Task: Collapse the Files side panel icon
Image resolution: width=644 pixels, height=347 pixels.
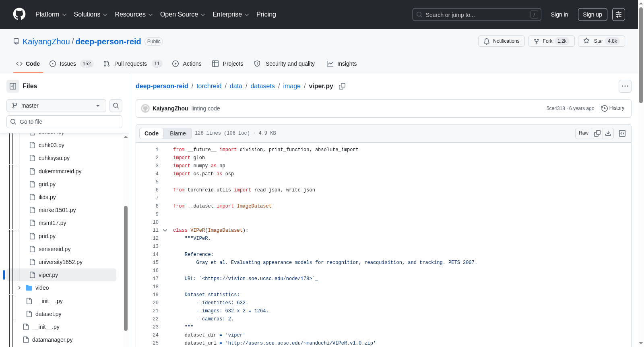Action: pyautogui.click(x=13, y=86)
